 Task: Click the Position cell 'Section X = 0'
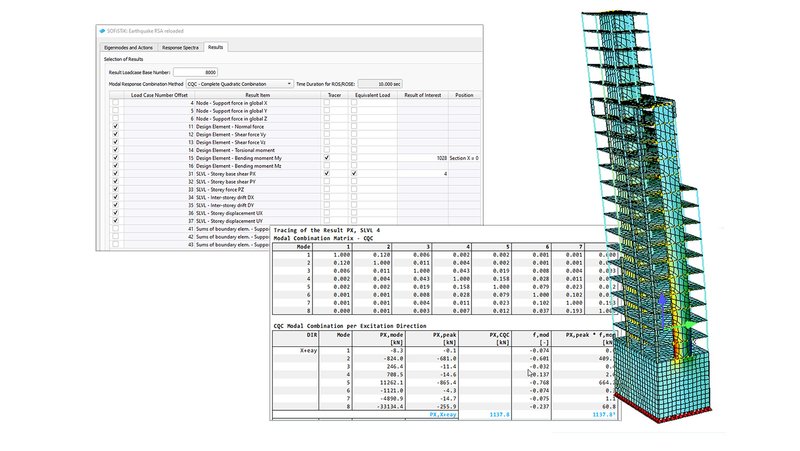click(x=464, y=157)
